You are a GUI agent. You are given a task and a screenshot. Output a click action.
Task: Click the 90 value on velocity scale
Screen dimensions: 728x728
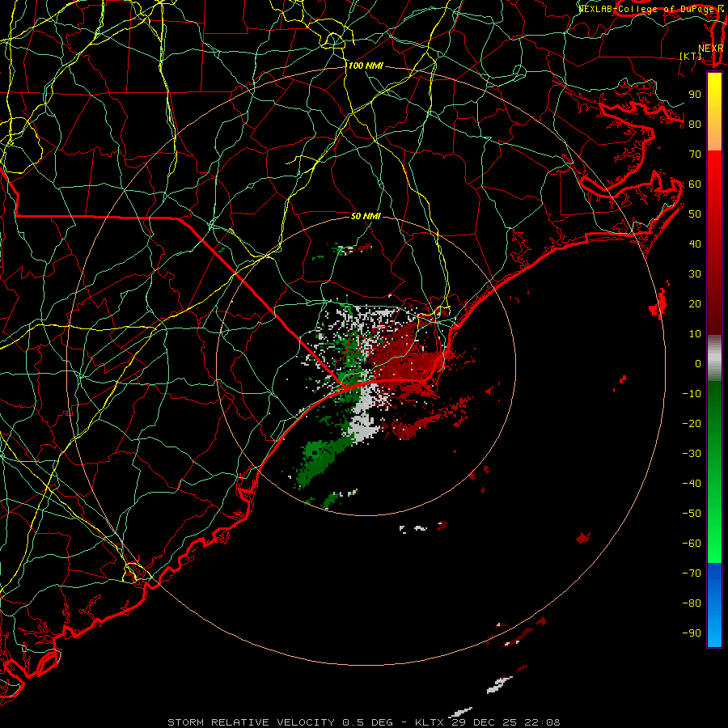pos(695,95)
